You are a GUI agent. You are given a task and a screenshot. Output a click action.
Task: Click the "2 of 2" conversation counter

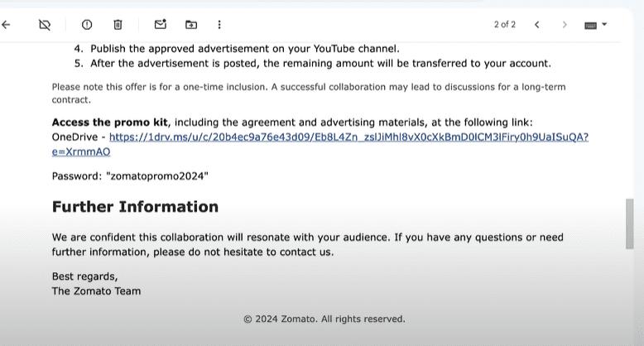(x=504, y=25)
